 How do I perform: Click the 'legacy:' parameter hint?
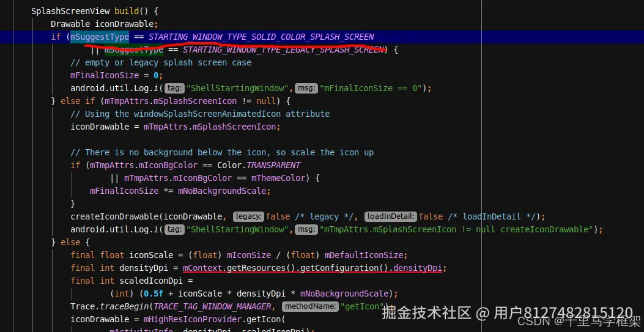[249, 216]
